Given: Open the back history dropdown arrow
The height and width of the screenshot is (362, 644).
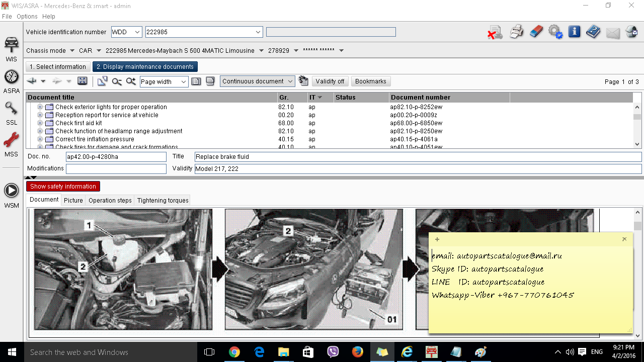Looking at the screenshot, I should click(43, 81).
